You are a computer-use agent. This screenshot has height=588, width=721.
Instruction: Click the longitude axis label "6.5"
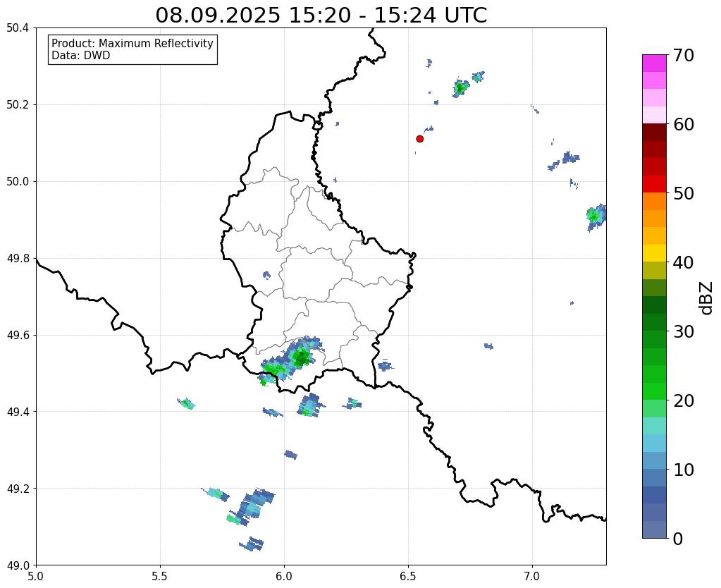coord(408,576)
